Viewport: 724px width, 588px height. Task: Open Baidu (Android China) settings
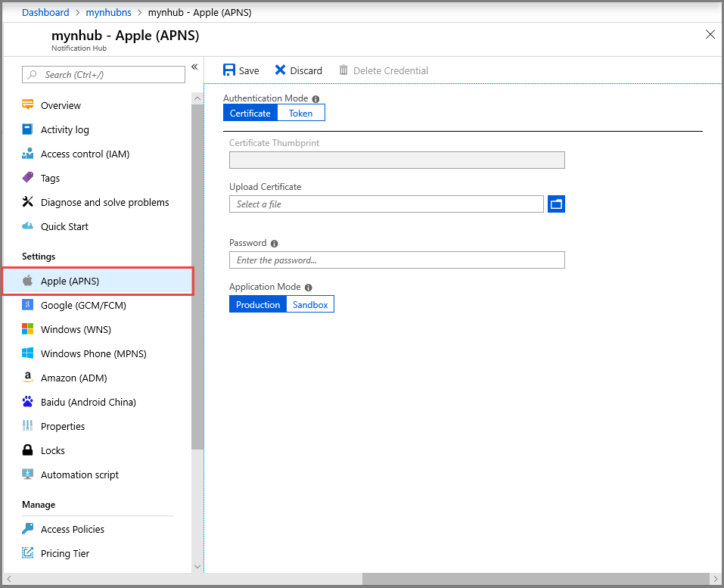click(87, 402)
